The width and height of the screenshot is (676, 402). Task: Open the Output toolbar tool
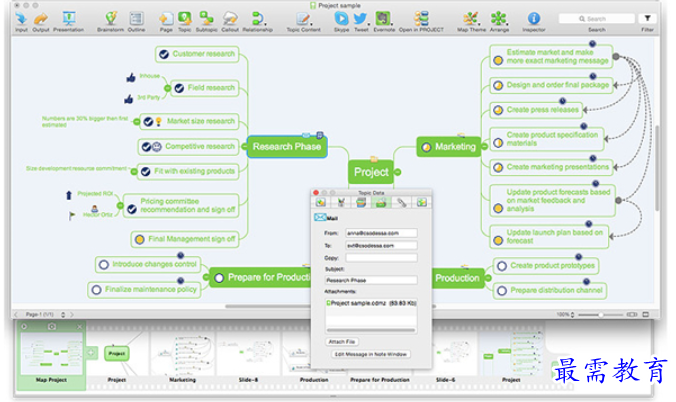pos(41,22)
